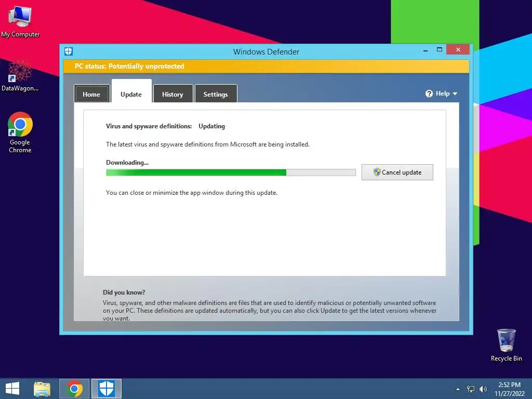Click the download progress bar
Image resolution: width=532 pixels, height=399 pixels.
coord(231,172)
